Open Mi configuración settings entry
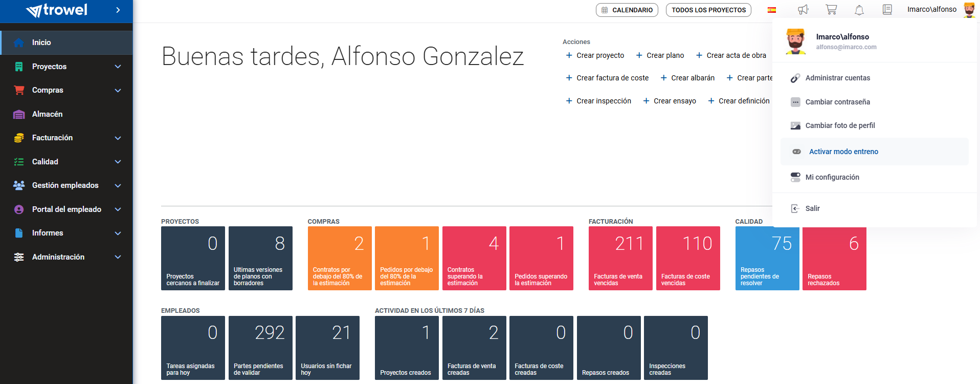980x384 pixels. (832, 177)
